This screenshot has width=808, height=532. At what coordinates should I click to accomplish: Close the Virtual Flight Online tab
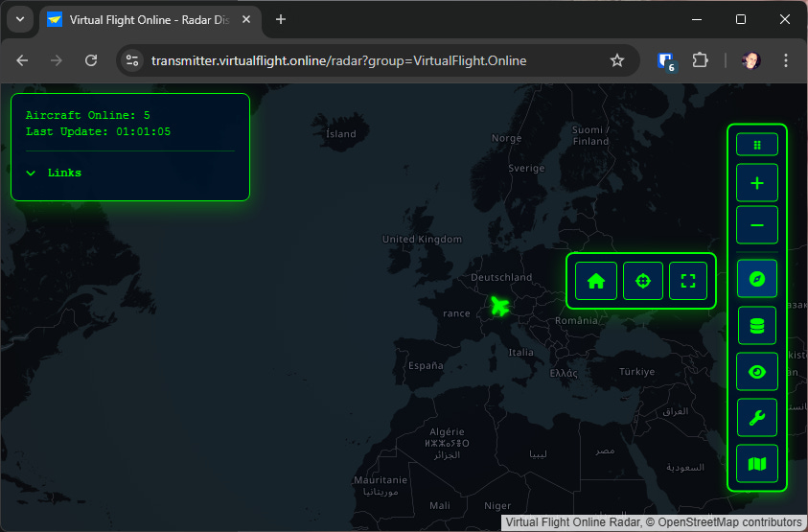pyautogui.click(x=246, y=19)
